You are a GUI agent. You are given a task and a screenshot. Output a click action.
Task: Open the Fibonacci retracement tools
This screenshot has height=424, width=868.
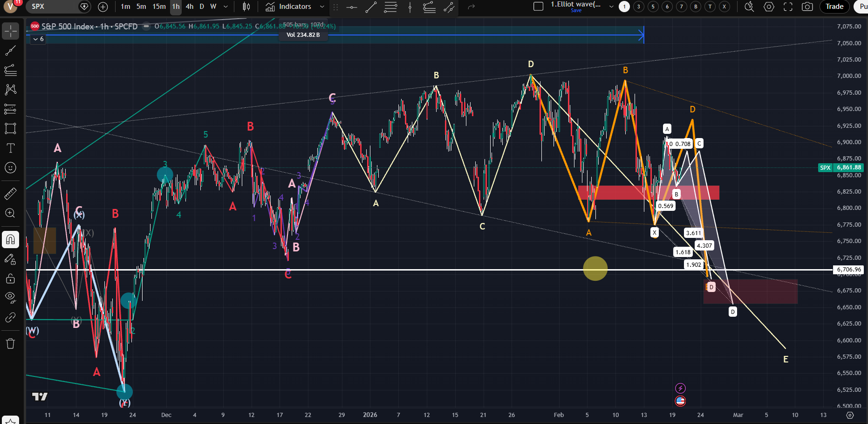click(10, 70)
